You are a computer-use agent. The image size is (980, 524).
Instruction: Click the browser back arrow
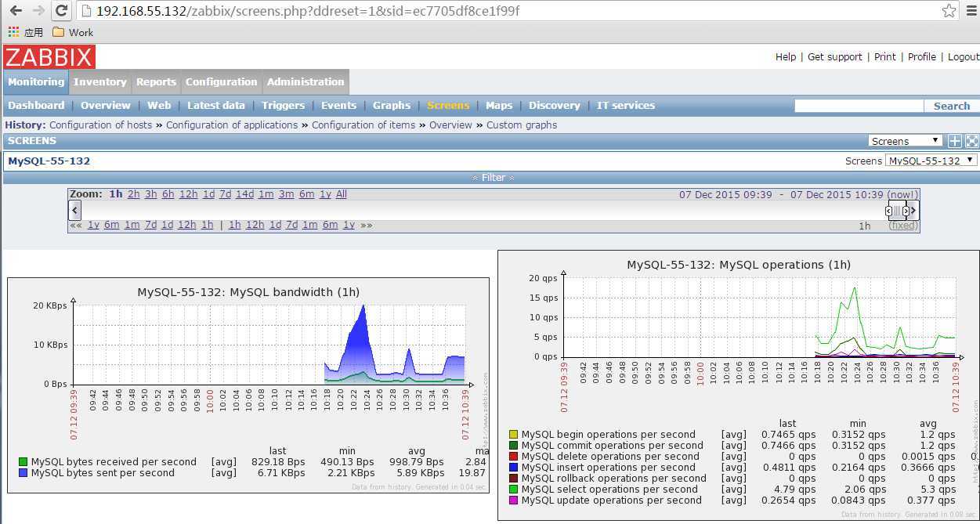(16, 11)
